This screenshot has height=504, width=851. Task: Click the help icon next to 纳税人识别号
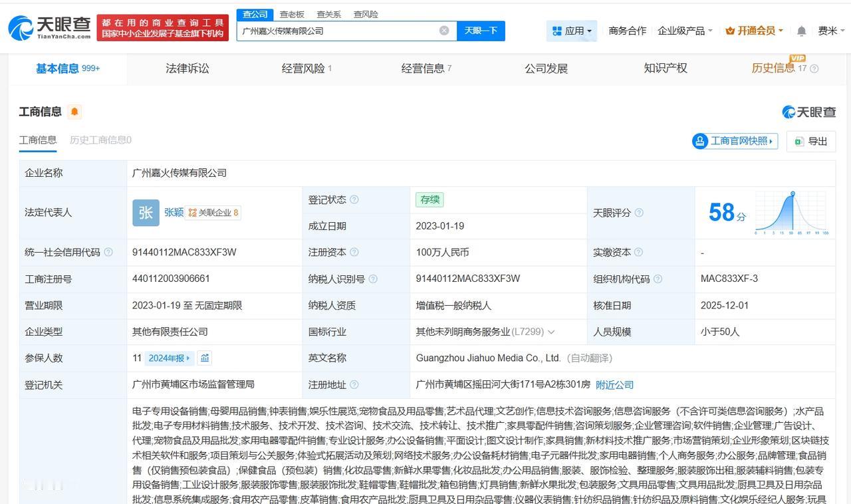coord(373,279)
